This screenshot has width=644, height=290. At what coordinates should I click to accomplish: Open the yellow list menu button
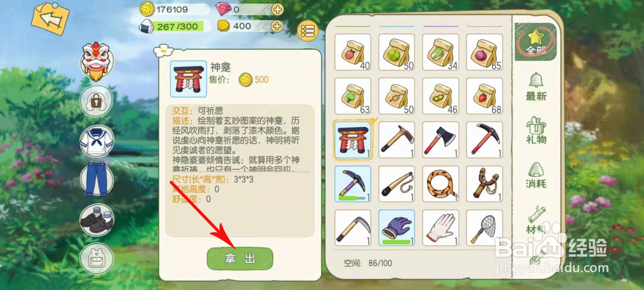(x=308, y=31)
